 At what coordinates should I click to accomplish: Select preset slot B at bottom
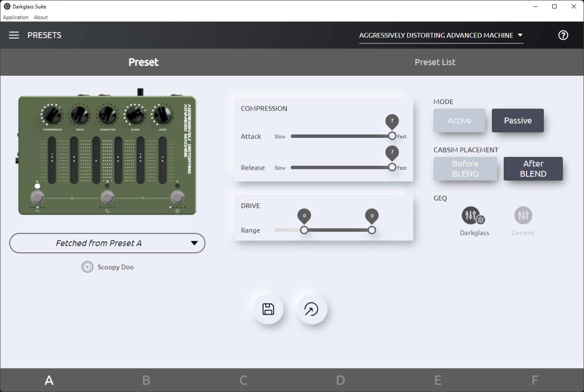pos(146,380)
